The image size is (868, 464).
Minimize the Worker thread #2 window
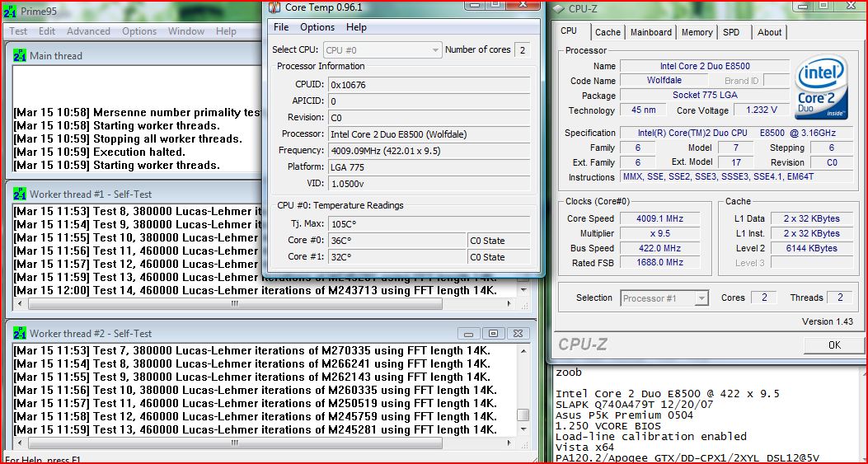pos(468,334)
